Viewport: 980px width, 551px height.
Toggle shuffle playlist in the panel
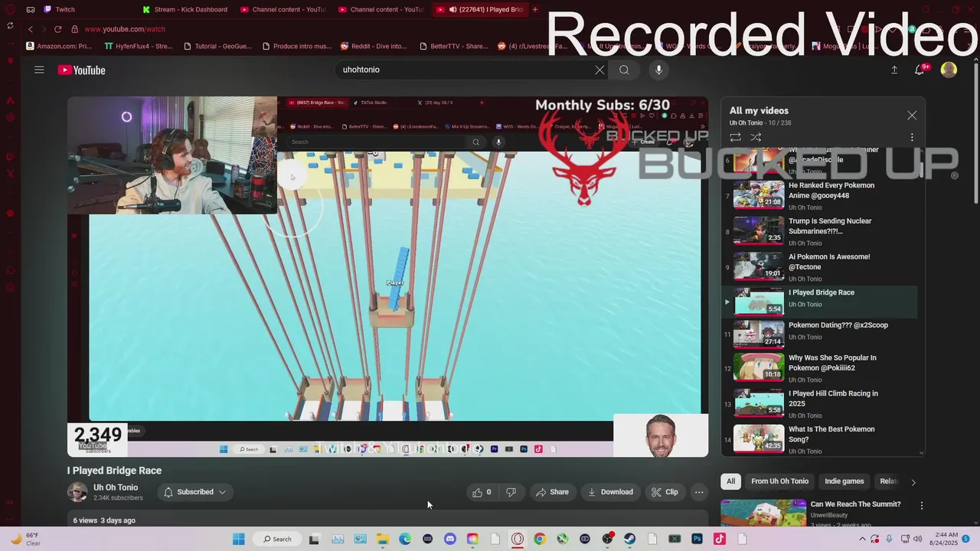click(x=756, y=138)
